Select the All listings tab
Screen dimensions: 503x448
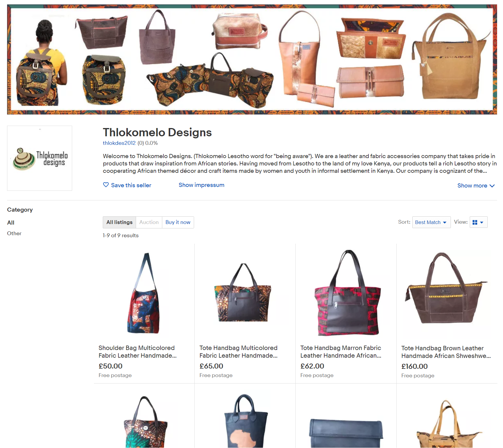tap(119, 222)
